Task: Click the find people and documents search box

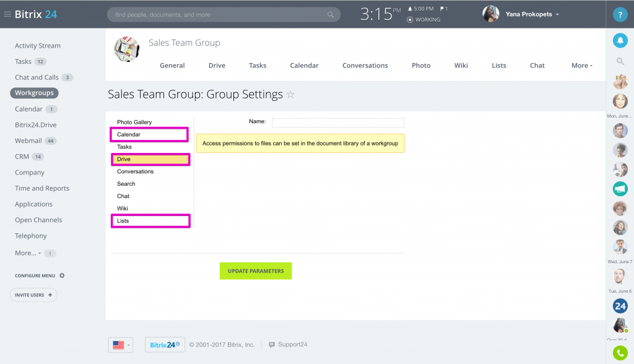Action: (x=224, y=15)
